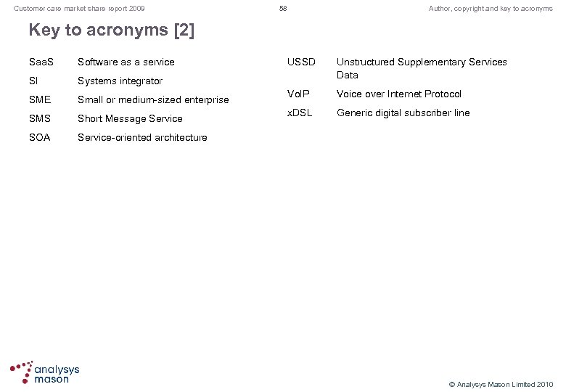Viewport: 566px width, 392px height.
Task: Select the acronym 'VoIP'
Action: coord(298,94)
